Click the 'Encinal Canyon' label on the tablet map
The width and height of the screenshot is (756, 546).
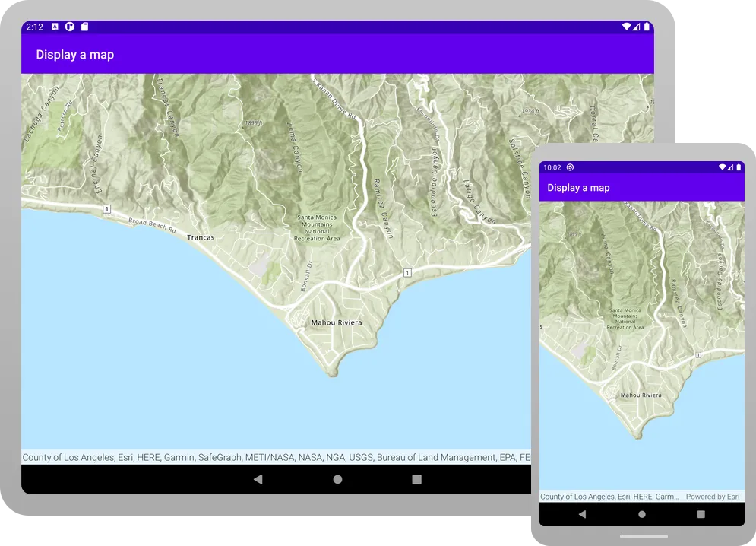(96, 164)
